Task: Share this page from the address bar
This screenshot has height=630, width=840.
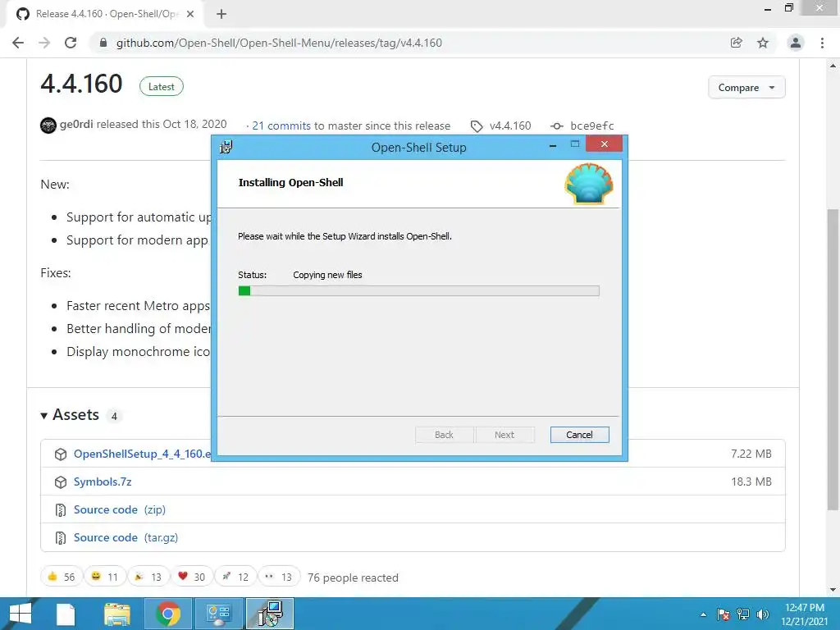Action: pyautogui.click(x=737, y=43)
